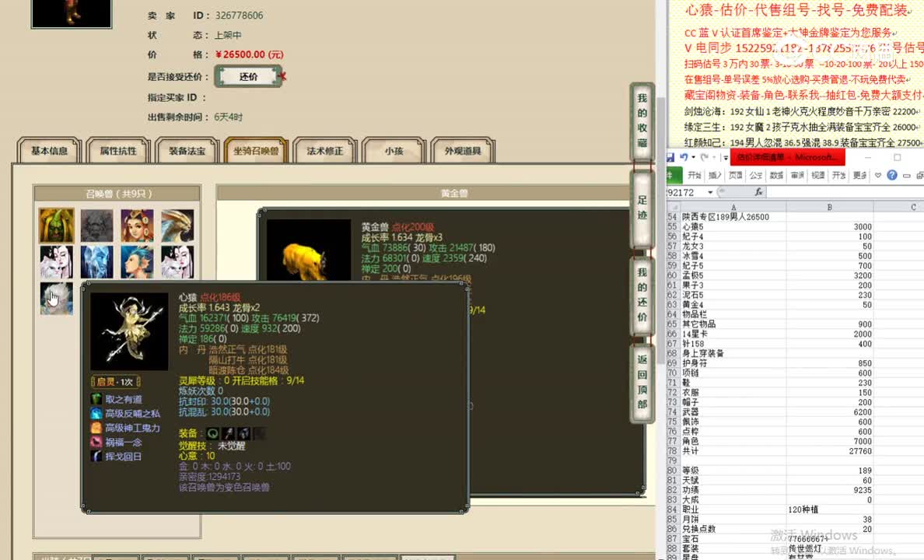Image resolution: width=924 pixels, height=560 pixels.
Task: Open Excel 视图 ribbon tab
Action: (818, 175)
